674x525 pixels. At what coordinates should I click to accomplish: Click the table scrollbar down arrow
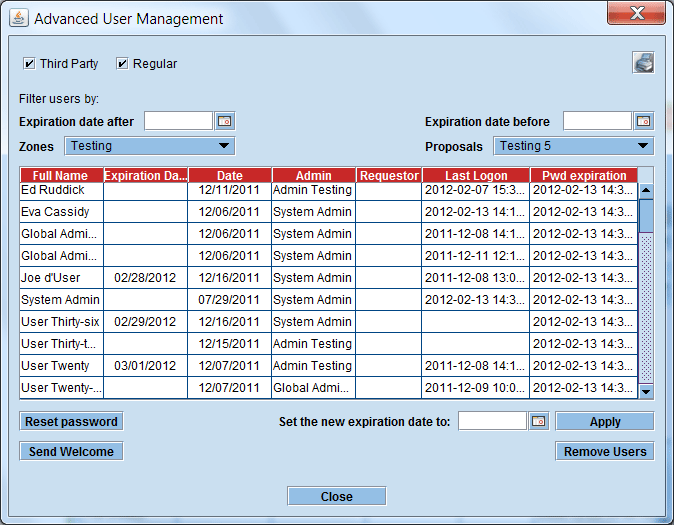tap(646, 391)
